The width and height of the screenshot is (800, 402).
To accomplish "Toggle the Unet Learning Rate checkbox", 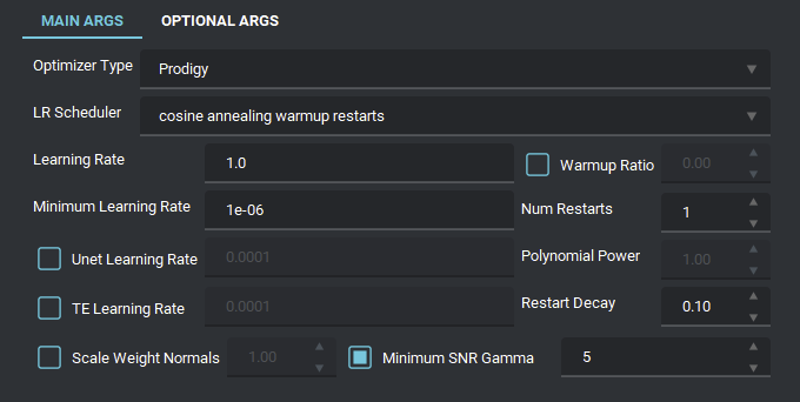I will (x=49, y=259).
